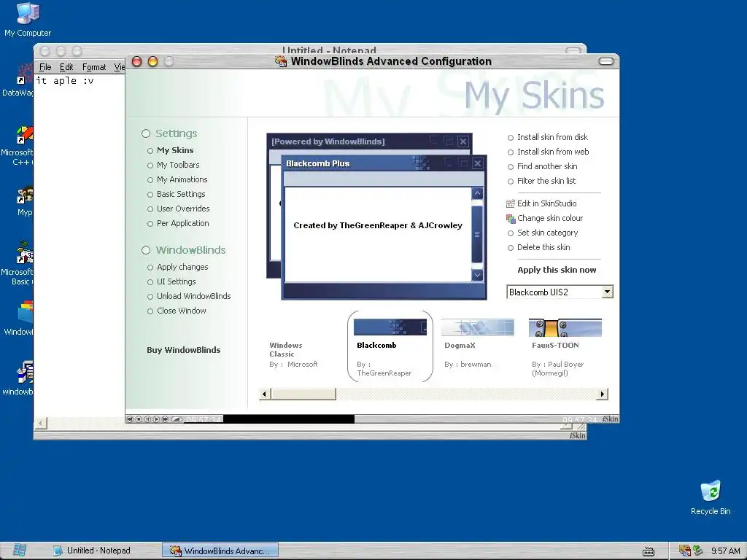Open My Toolbars settings page
The height and width of the screenshot is (560, 747).
pos(178,166)
